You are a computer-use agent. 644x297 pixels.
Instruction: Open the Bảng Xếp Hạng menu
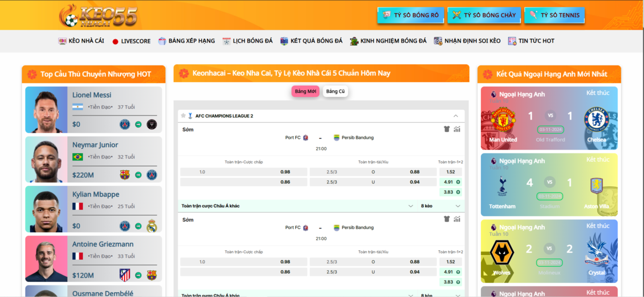tap(187, 41)
